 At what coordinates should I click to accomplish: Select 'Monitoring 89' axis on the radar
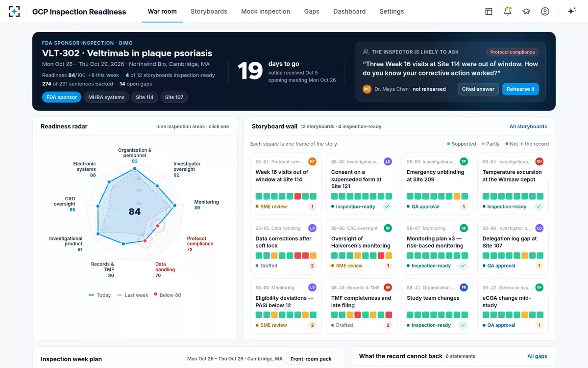[x=206, y=205]
